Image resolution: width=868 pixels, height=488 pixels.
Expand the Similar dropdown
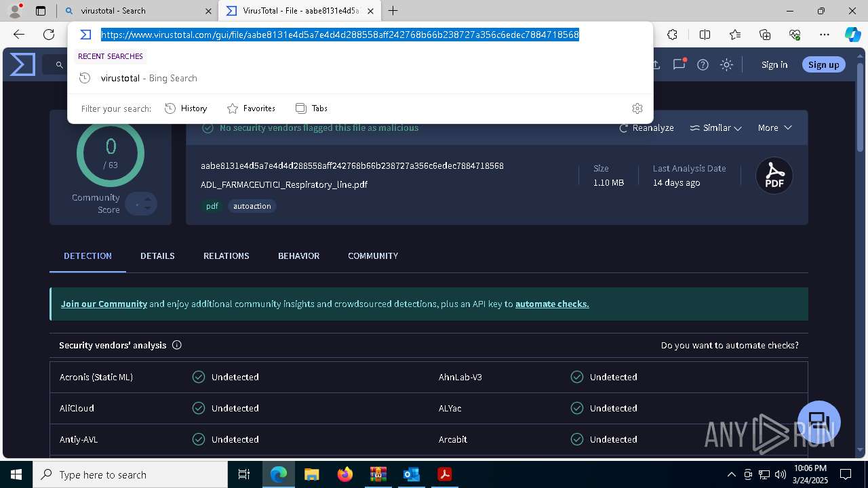pos(715,127)
